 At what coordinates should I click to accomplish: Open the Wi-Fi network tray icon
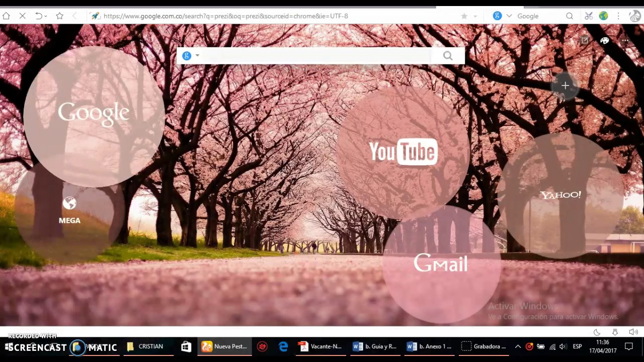coord(552,346)
